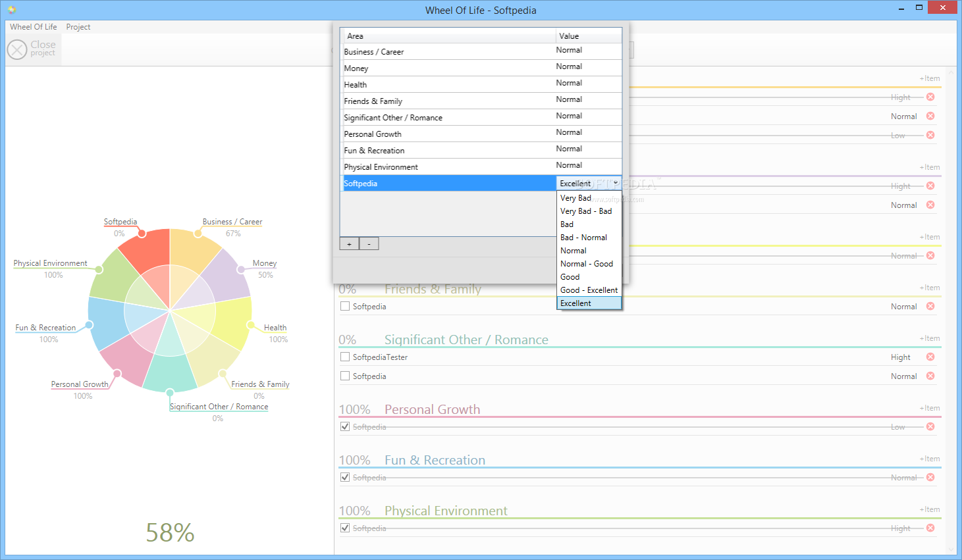962x560 pixels.
Task: Choose Very Bad - Bad option
Action: (589, 211)
